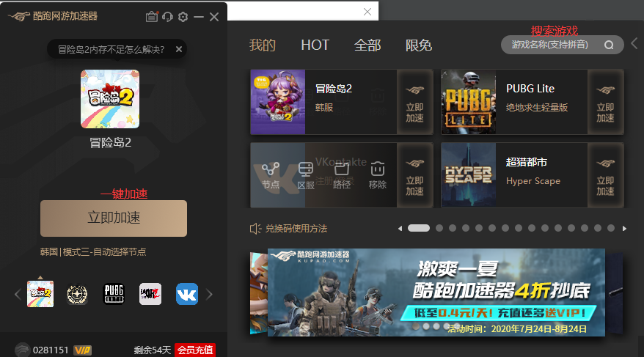Open the gift box icon in title bar
Viewport: 644px width, 357px height.
coord(152,16)
